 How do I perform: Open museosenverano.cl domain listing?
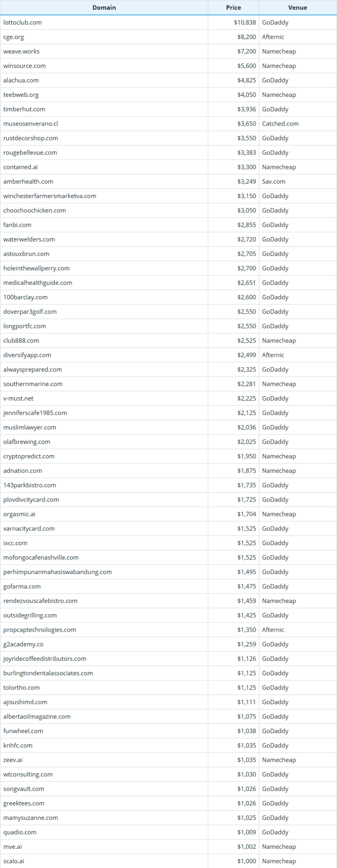click(x=31, y=124)
